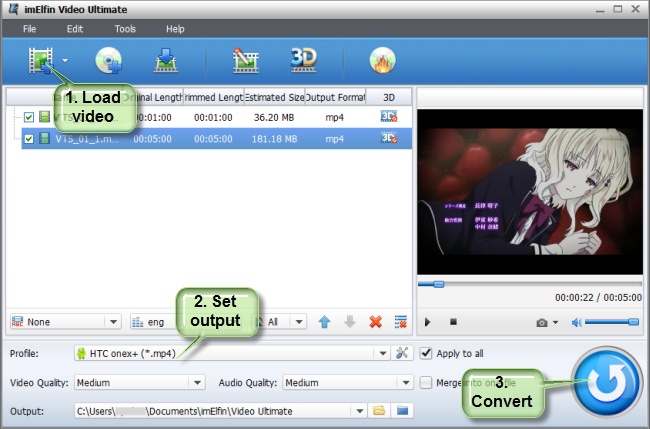This screenshot has height=429, width=650.
Task: Browse for output folder icon
Action: pyautogui.click(x=379, y=411)
